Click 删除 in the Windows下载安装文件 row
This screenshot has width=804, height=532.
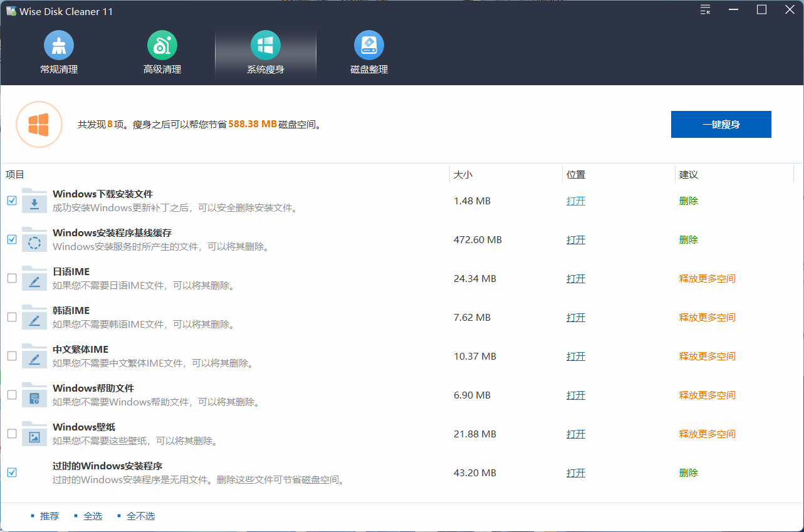tap(689, 201)
